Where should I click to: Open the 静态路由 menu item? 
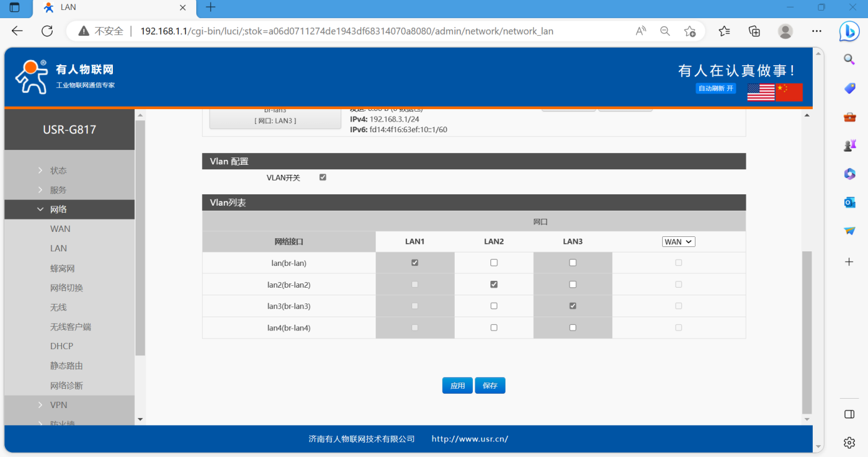tap(66, 365)
